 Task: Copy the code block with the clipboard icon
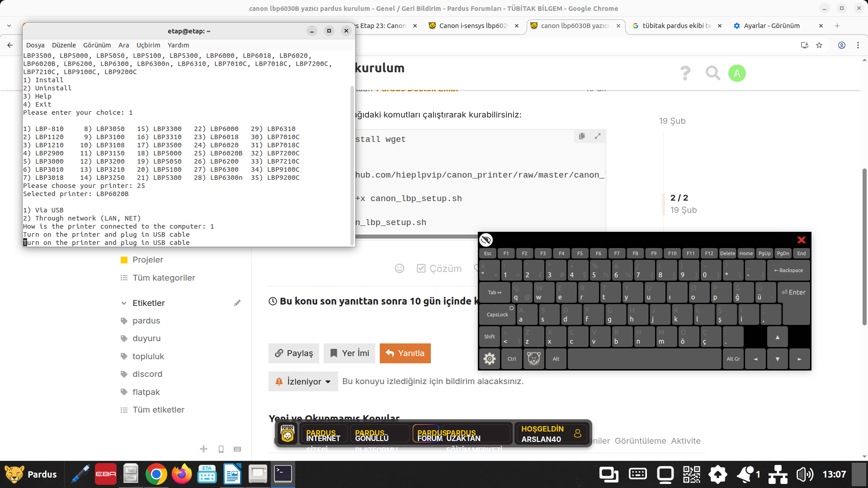(582, 136)
